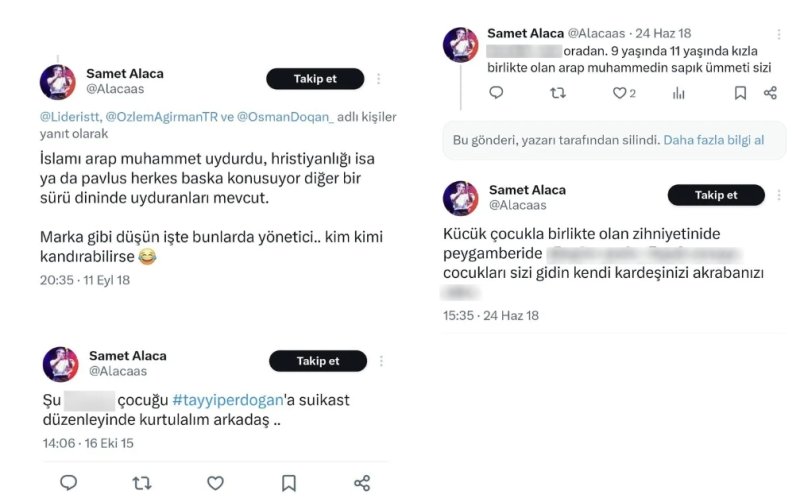The width and height of the screenshot is (800, 502).
Task: Bookmark the top-right 24 Haz tweet
Action: pos(740,93)
